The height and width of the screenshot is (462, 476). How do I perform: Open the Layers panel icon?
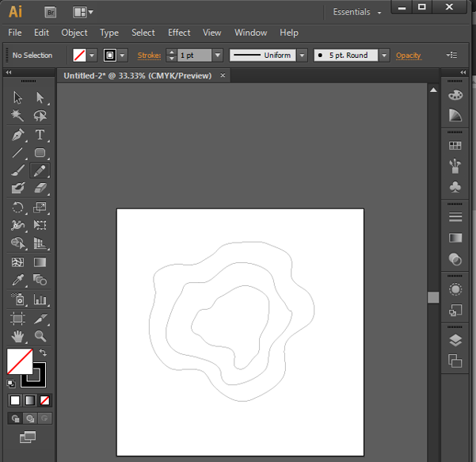[x=455, y=341]
